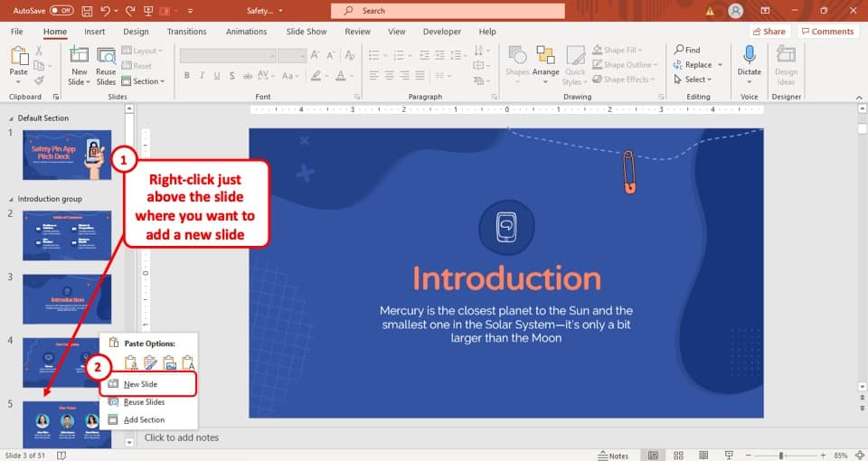Switch to the Design tab
The width and height of the screenshot is (868, 461).
coord(136,32)
